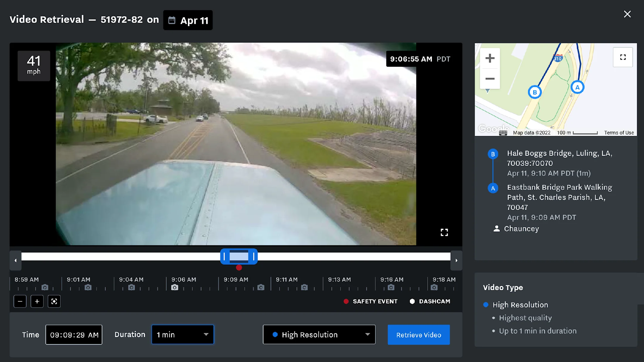The height and width of the screenshot is (362, 644).
Task: Zoom in on the map
Action: pos(490,58)
